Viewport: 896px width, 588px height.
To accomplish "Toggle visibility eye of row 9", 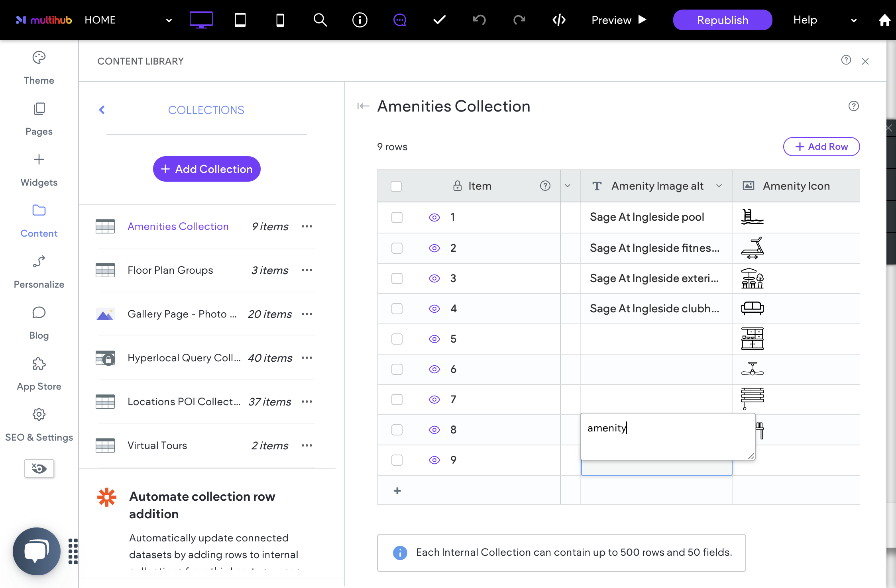I will [434, 460].
